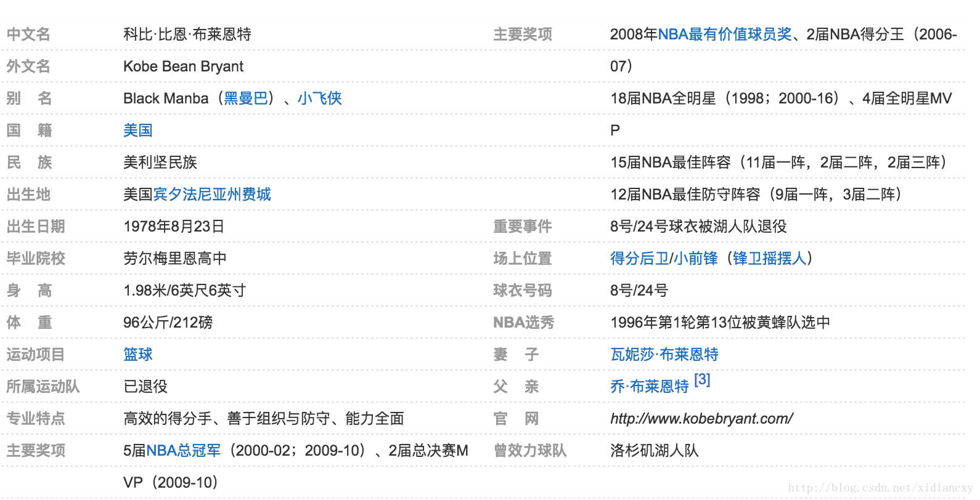Open the [3] citation reference
Image resolution: width=980 pixels, height=500 pixels.
(702, 379)
